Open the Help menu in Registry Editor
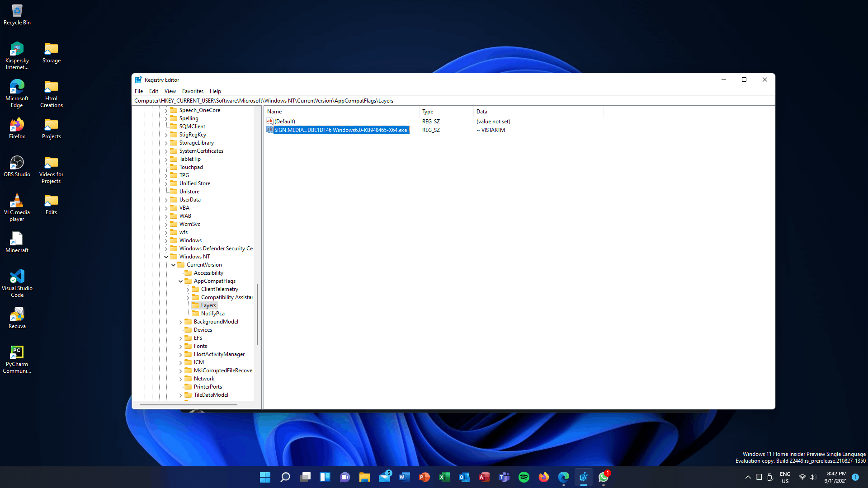 (215, 91)
